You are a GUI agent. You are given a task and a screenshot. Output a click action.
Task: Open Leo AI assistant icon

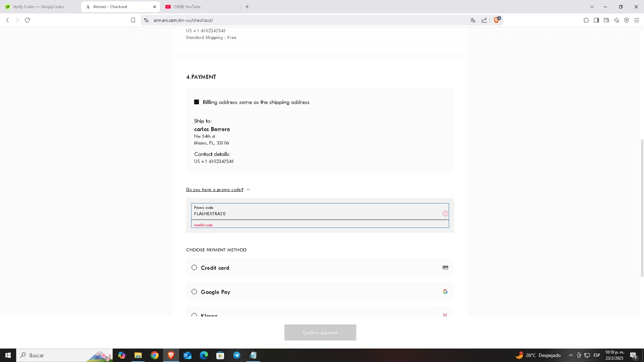pos(617,20)
